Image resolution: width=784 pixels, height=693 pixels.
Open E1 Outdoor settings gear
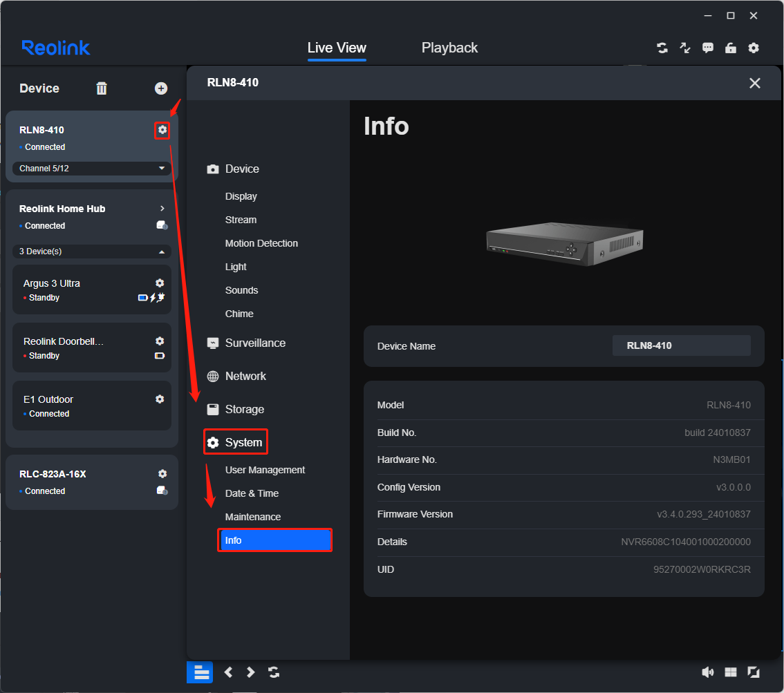(x=160, y=399)
